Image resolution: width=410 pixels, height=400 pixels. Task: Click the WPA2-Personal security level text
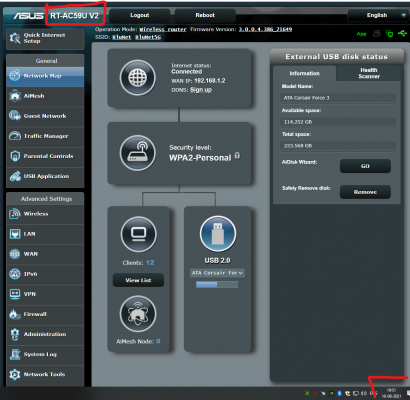click(x=200, y=158)
